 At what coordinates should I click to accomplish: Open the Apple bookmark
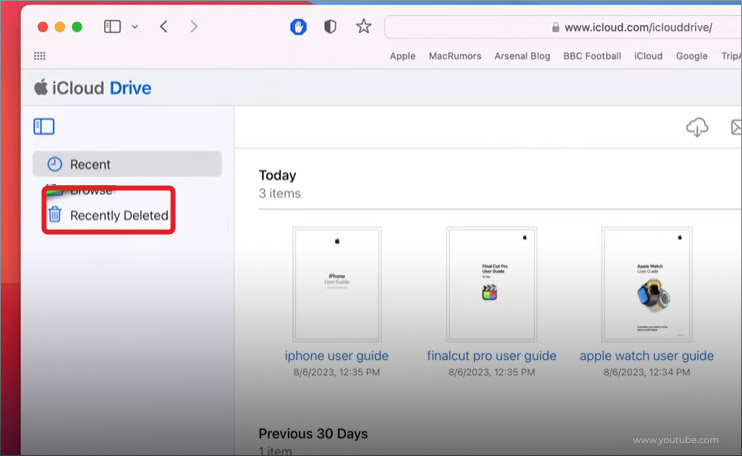click(x=402, y=56)
